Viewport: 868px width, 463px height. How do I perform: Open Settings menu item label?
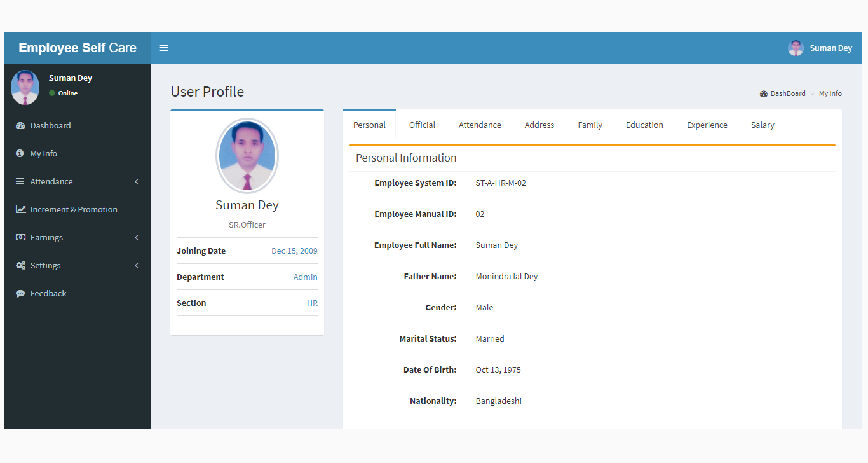tap(45, 266)
